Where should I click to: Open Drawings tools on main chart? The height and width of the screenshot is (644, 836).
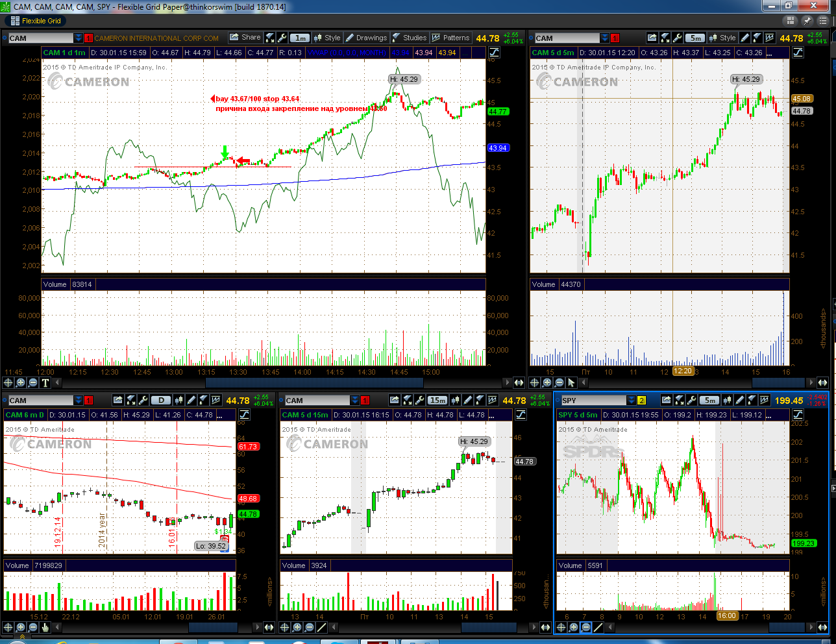point(366,38)
